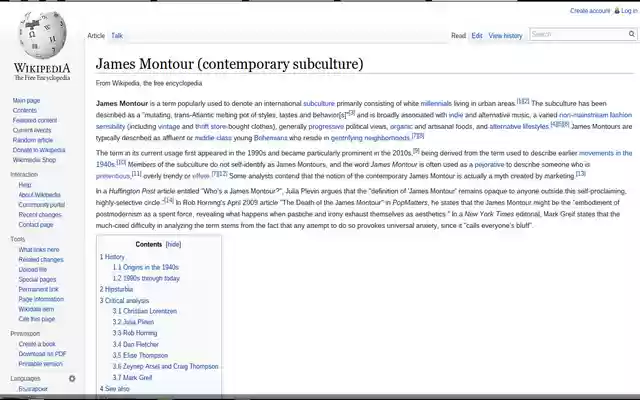
Task: Select the Read tab
Action: 458,36
